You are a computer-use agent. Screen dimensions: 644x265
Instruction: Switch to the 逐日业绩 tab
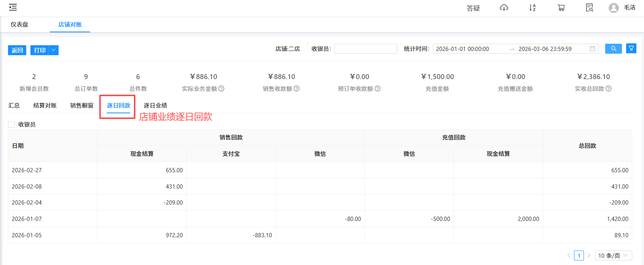[x=155, y=105]
